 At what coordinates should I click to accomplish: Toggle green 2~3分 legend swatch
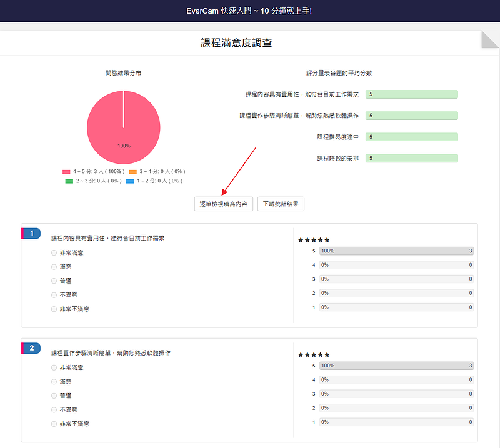(x=69, y=181)
